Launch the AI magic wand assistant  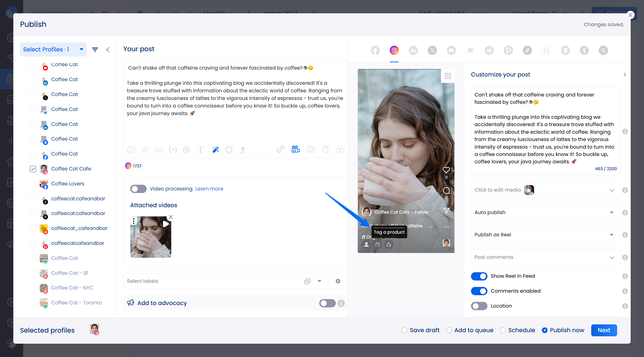[215, 150]
